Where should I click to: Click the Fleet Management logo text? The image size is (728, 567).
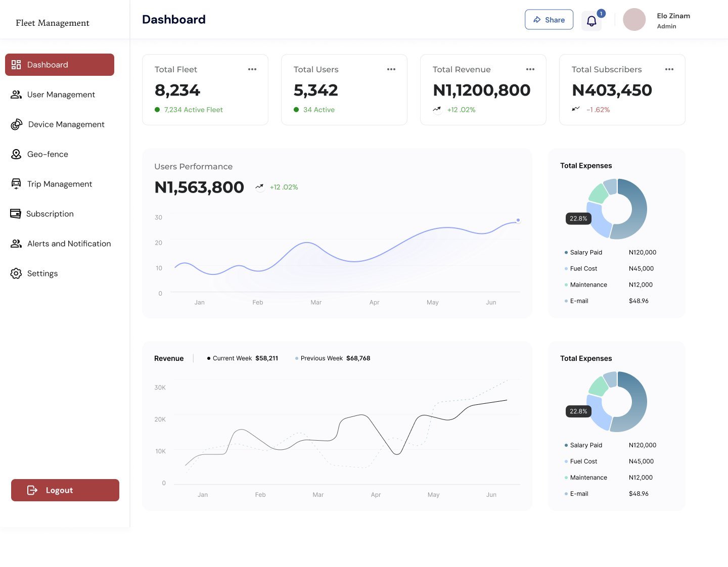click(53, 23)
